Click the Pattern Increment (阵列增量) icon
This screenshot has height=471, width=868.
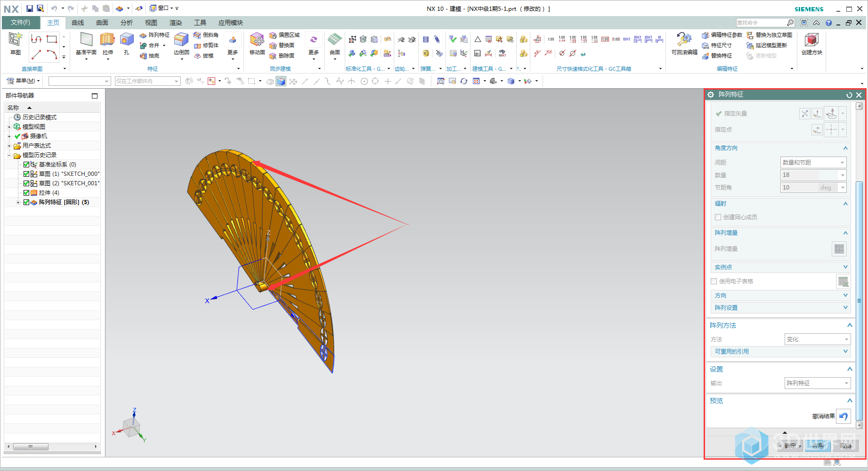click(x=839, y=248)
